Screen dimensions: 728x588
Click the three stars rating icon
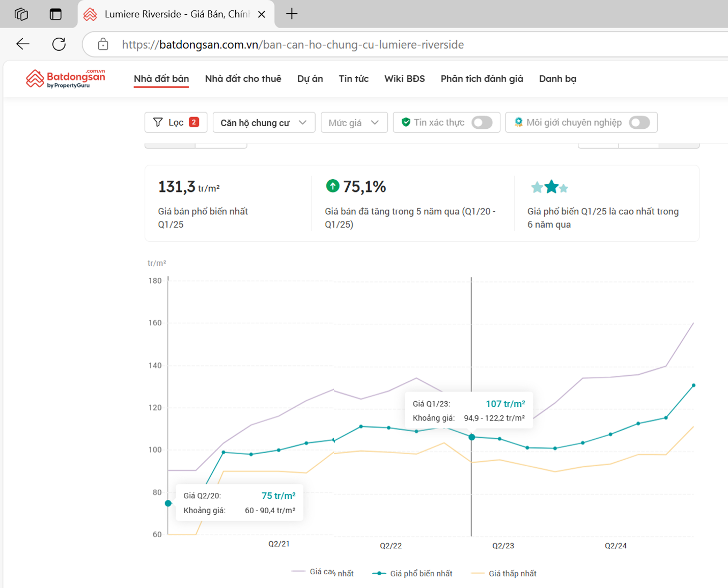point(549,187)
